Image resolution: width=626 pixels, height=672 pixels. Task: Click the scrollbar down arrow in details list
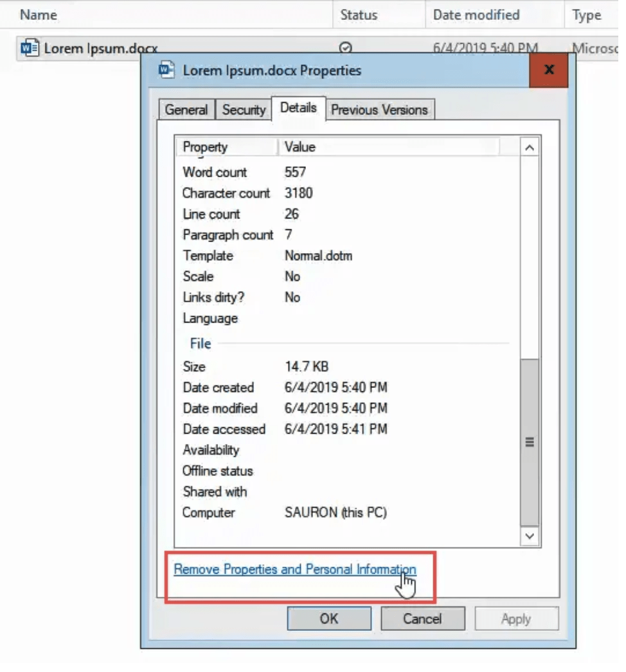click(x=530, y=536)
